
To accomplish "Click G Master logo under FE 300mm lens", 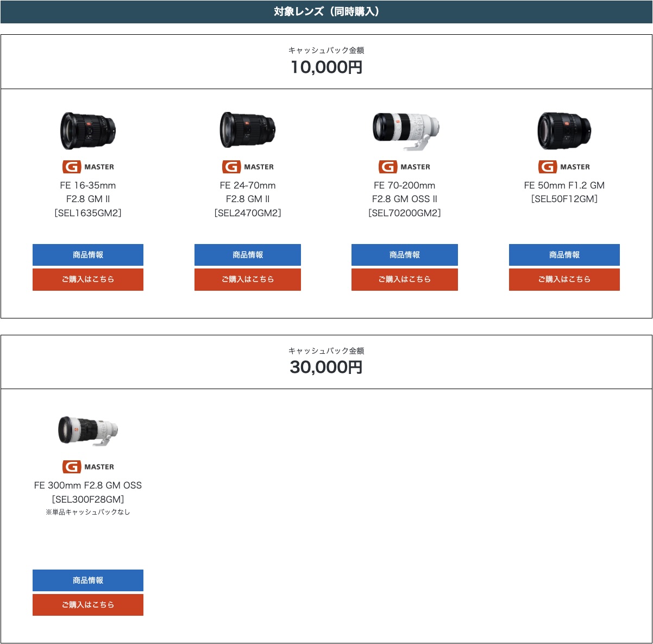I will pyautogui.click(x=88, y=467).
